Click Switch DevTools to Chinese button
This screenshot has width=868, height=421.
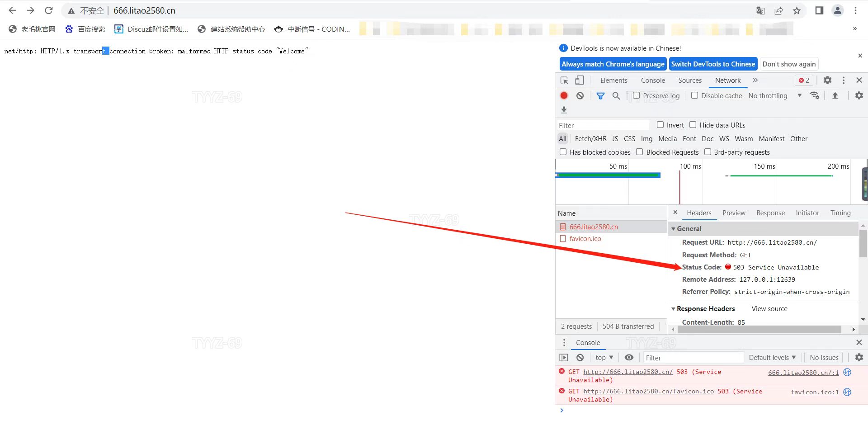click(712, 64)
